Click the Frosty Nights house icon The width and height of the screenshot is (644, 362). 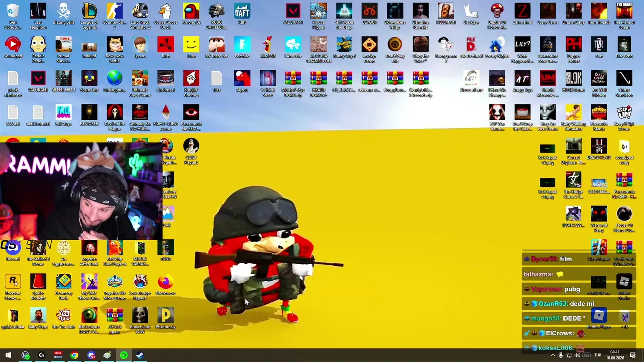497,48
